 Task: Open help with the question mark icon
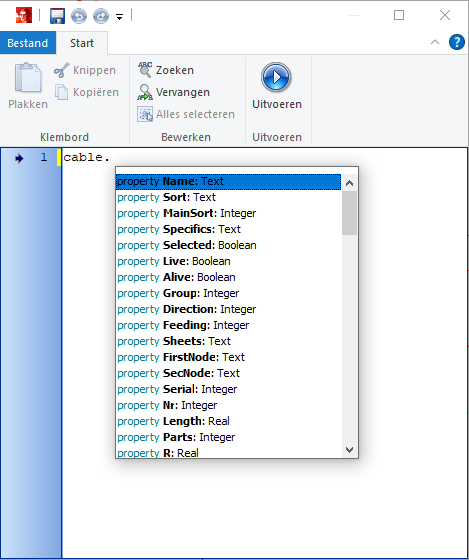coord(456,42)
